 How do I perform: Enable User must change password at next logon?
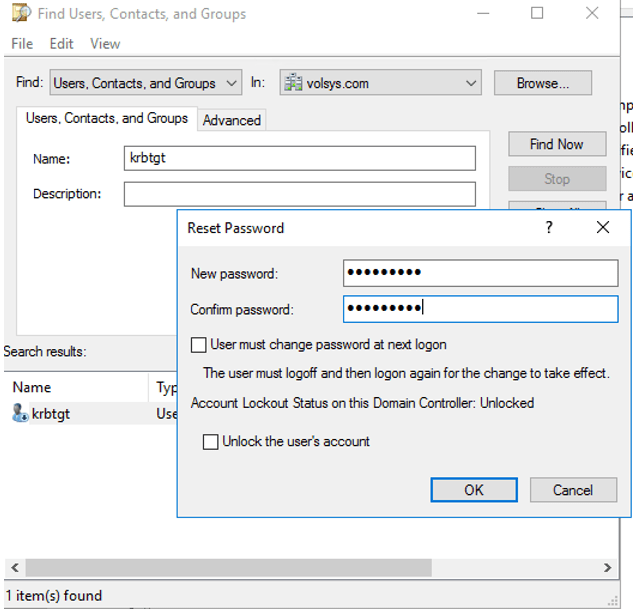198,345
